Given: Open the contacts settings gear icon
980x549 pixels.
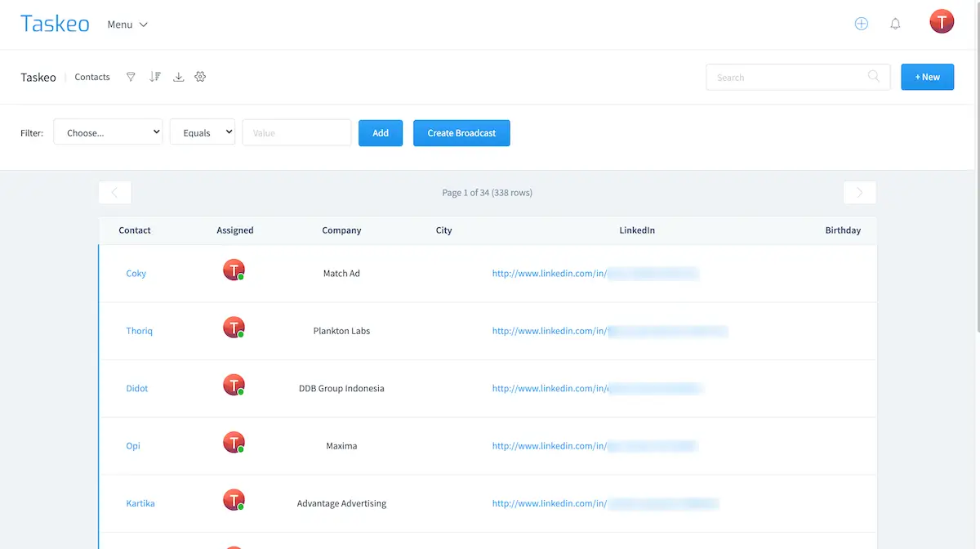Looking at the screenshot, I should point(200,77).
